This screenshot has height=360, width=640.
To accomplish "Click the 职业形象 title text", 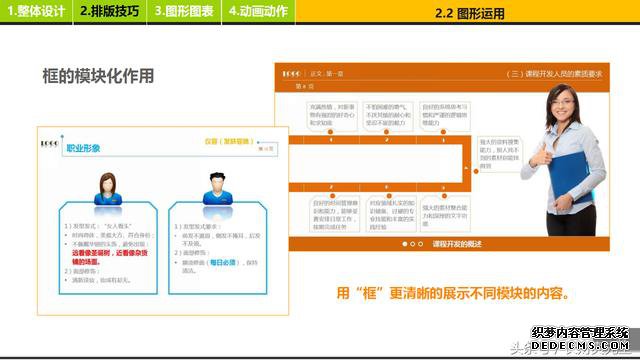I will click(x=83, y=148).
